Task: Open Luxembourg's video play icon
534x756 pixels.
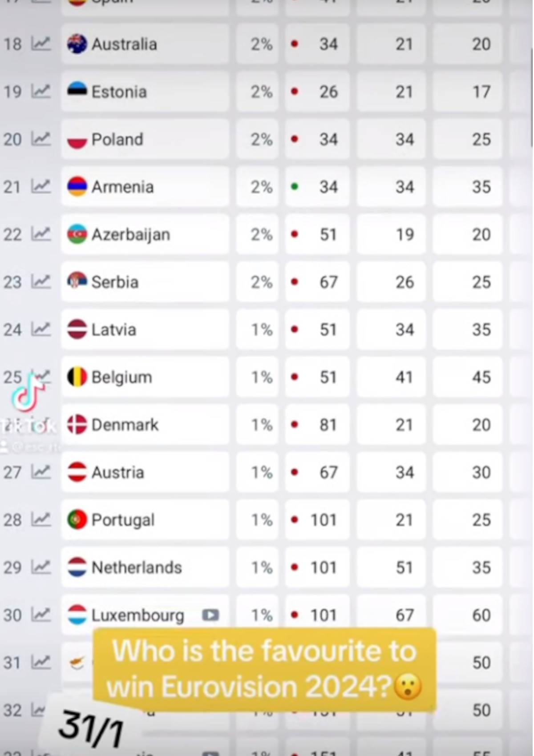Action: pyautogui.click(x=210, y=615)
